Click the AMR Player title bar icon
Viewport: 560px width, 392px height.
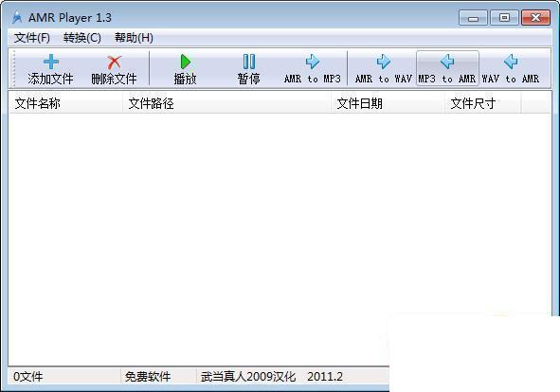(x=17, y=17)
